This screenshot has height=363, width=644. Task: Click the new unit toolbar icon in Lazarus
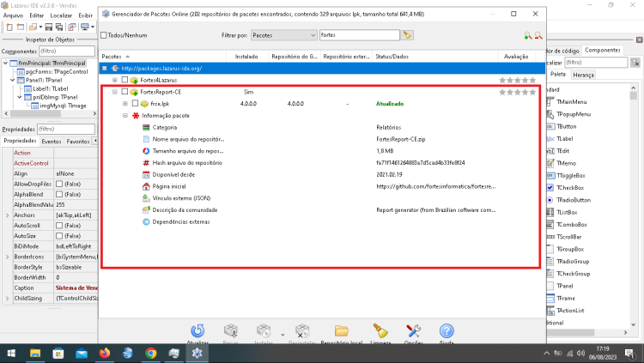(x=9, y=27)
